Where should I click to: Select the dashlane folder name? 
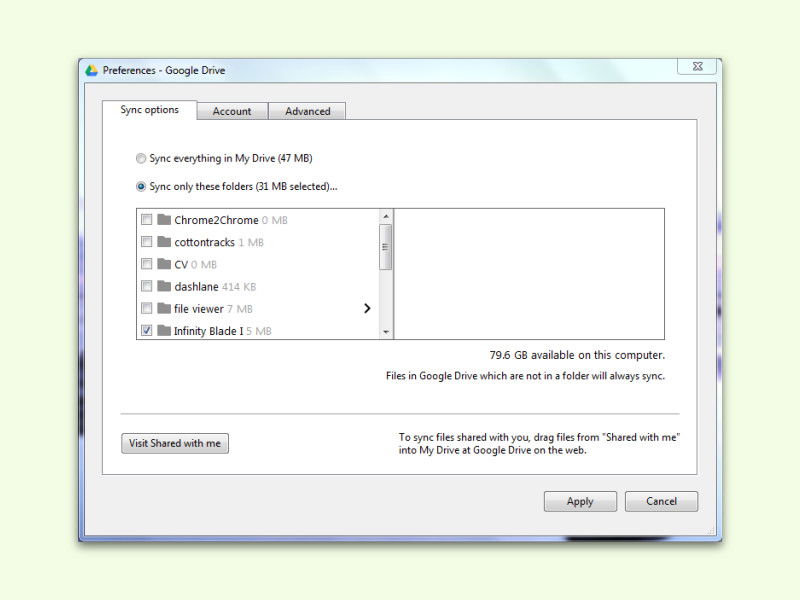[x=196, y=287]
